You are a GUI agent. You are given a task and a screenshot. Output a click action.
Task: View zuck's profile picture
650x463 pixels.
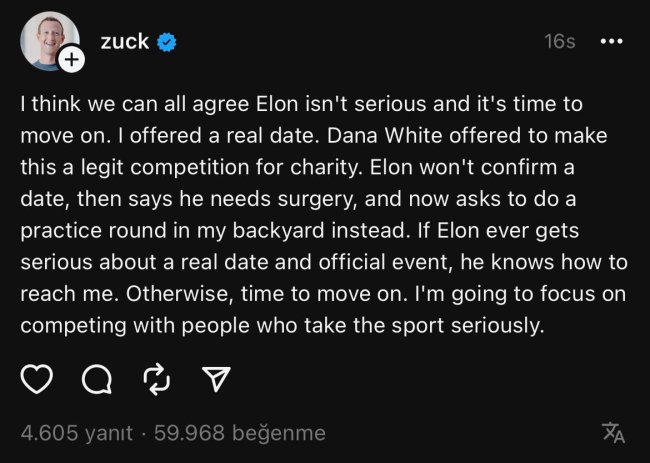click(46, 40)
